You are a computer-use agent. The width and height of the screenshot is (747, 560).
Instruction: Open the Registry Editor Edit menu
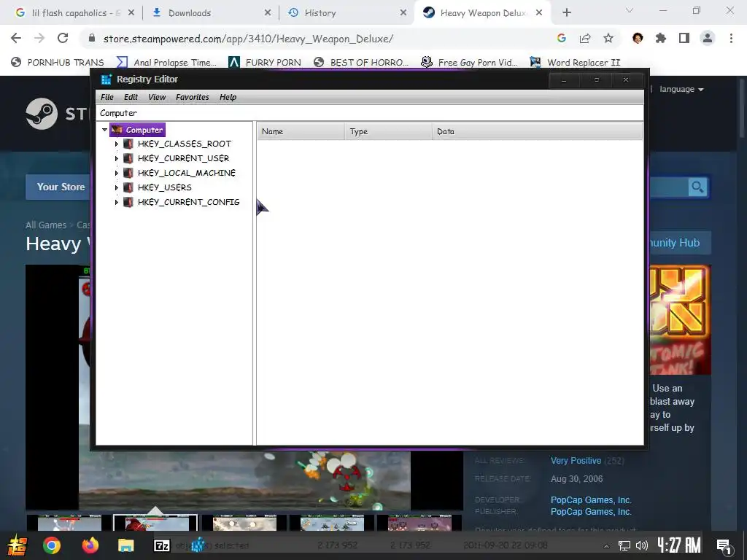(x=131, y=97)
